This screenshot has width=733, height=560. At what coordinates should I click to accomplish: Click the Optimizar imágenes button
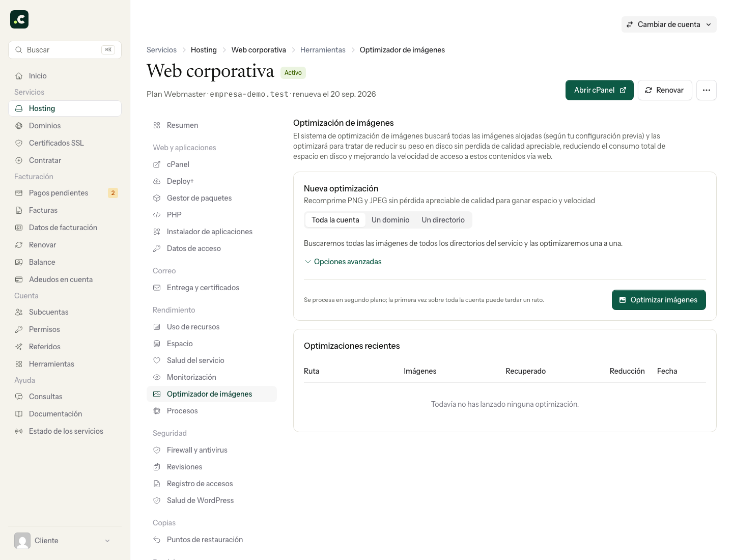coord(659,300)
